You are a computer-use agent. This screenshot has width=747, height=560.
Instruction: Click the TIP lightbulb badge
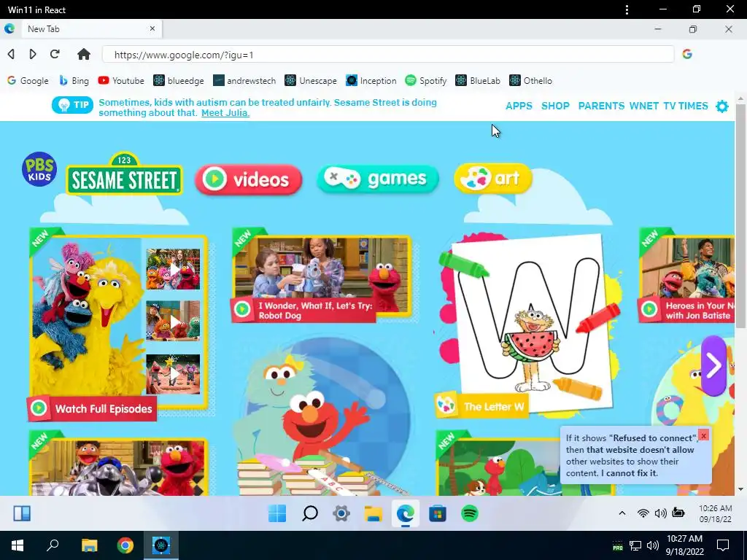tap(72, 105)
